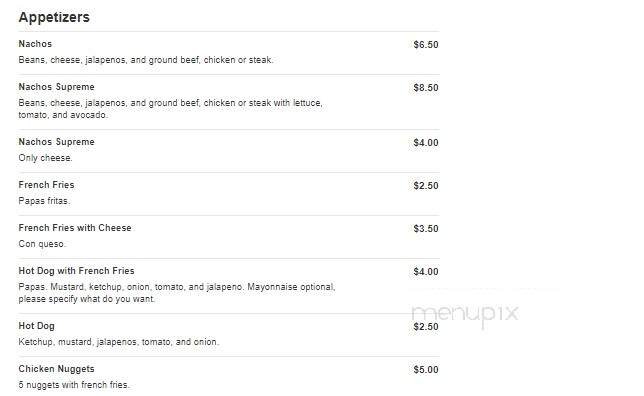
Task: Select French Fries with Cheese
Action: click(75, 228)
